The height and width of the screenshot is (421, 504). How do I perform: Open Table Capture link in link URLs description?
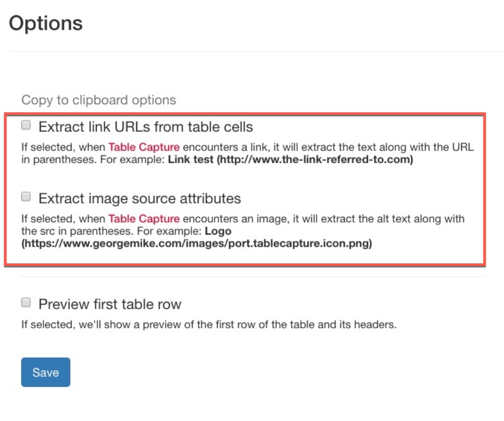(x=144, y=148)
